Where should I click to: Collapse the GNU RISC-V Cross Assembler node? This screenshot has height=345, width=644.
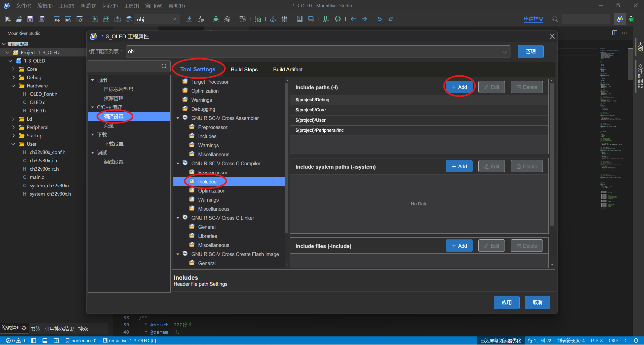tap(178, 118)
